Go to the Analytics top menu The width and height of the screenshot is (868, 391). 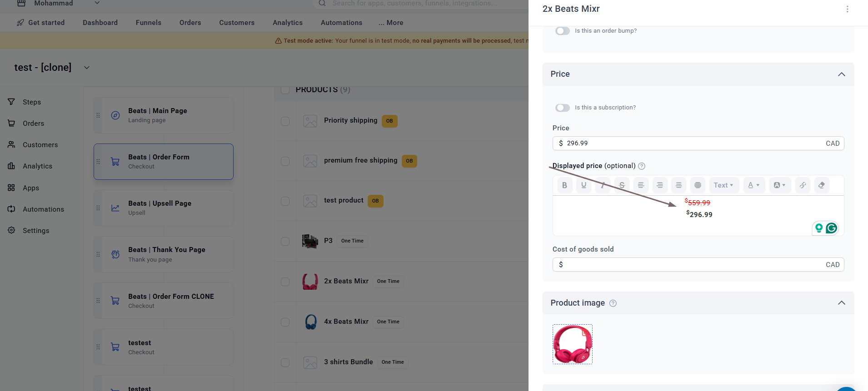tap(287, 23)
